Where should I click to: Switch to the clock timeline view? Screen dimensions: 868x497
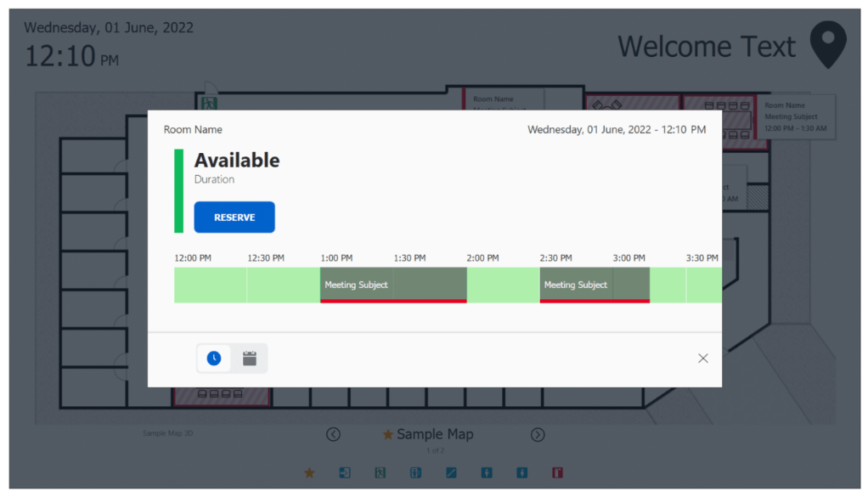coord(214,359)
